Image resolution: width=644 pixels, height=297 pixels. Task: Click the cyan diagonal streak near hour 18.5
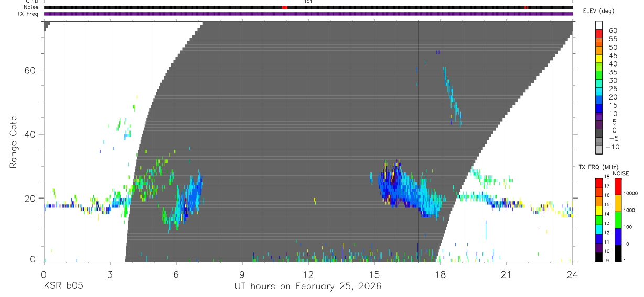pos(452,97)
